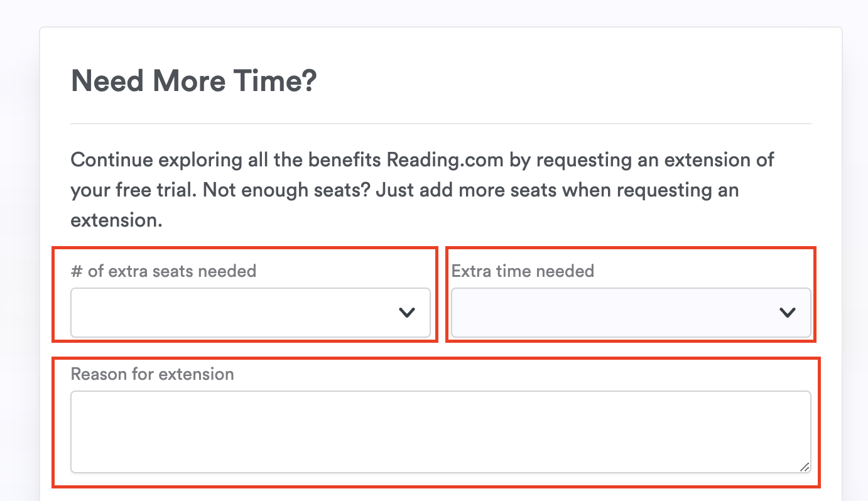This screenshot has height=501, width=868.
Task: Click the chevron in the extra seats dropdown
Action: click(x=407, y=312)
